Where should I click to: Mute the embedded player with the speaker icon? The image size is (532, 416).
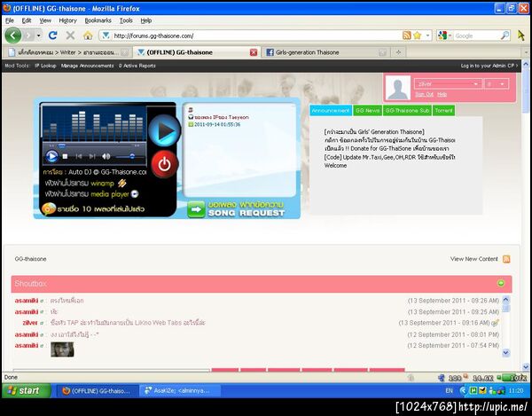106,156
